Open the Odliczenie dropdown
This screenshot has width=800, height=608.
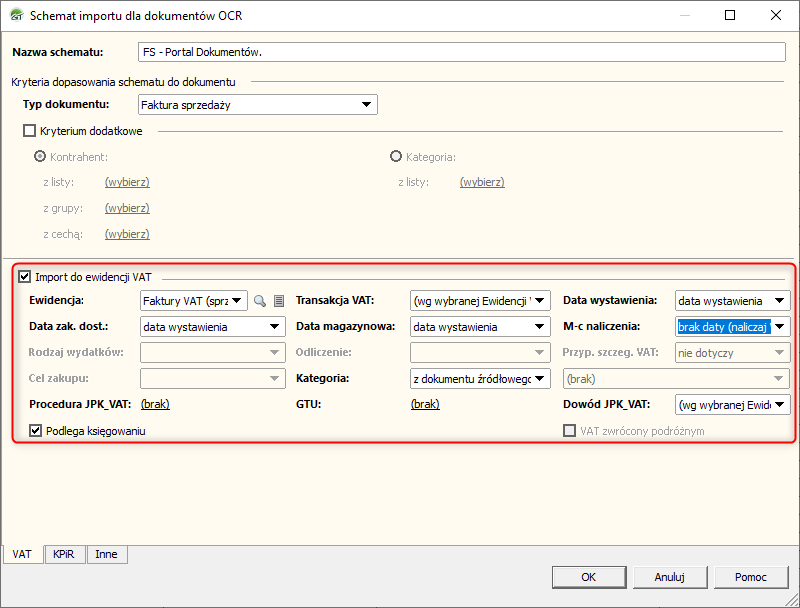[480, 353]
